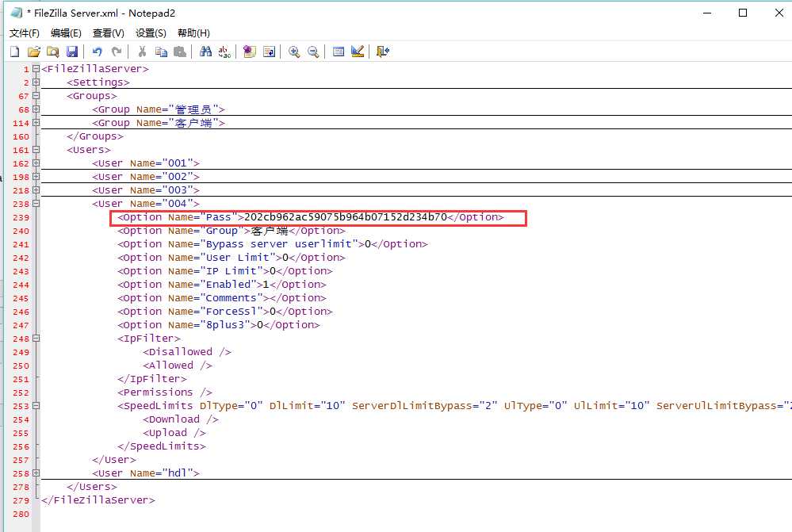The image size is (792, 532).
Task: Click the closing </Groups> tag on line 160
Action: click(95, 136)
